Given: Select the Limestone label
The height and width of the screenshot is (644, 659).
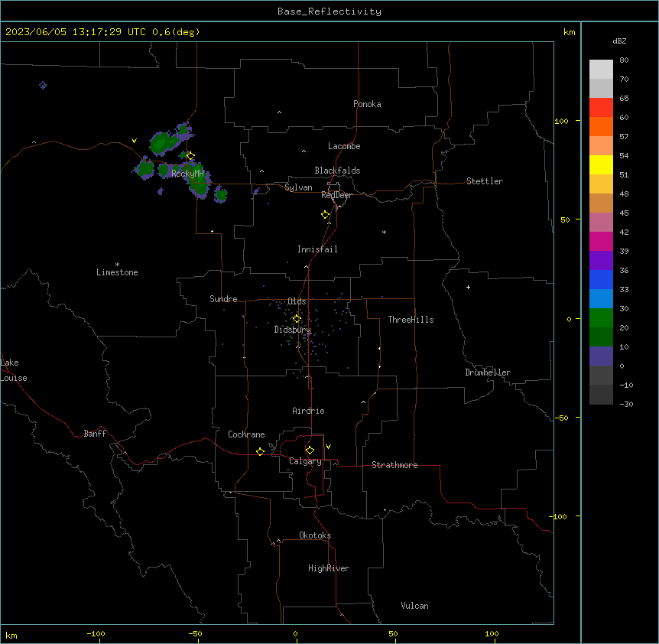Looking at the screenshot, I should tap(117, 272).
